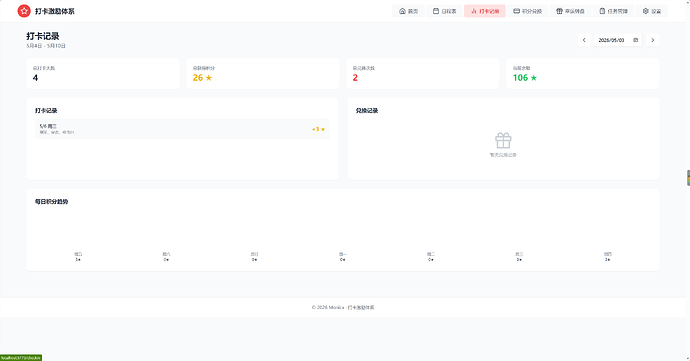
Task: Go to next week with right chevron
Action: pyautogui.click(x=653, y=40)
